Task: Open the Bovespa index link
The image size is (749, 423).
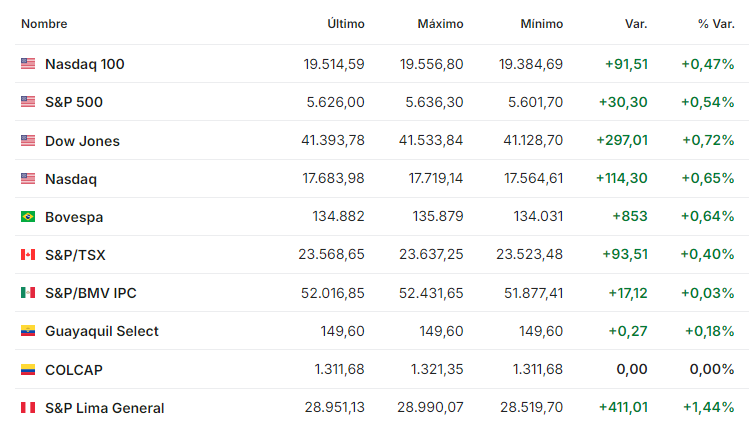Action: click(x=74, y=217)
